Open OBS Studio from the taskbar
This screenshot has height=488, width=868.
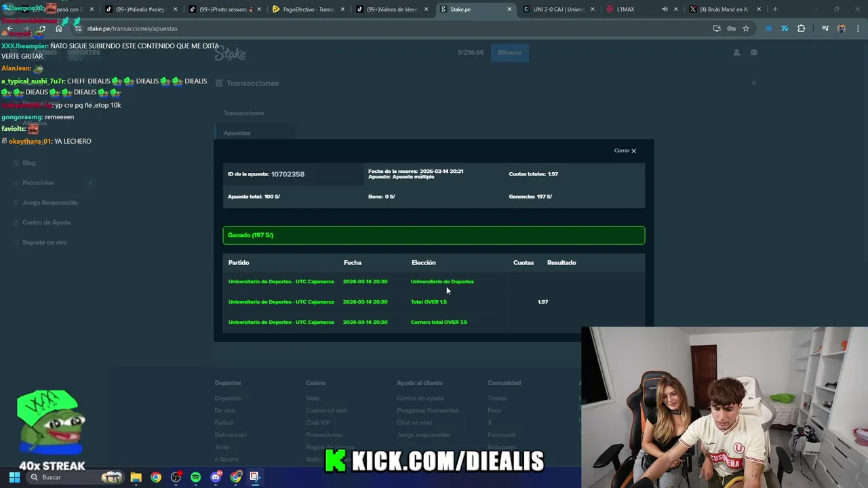point(176,477)
